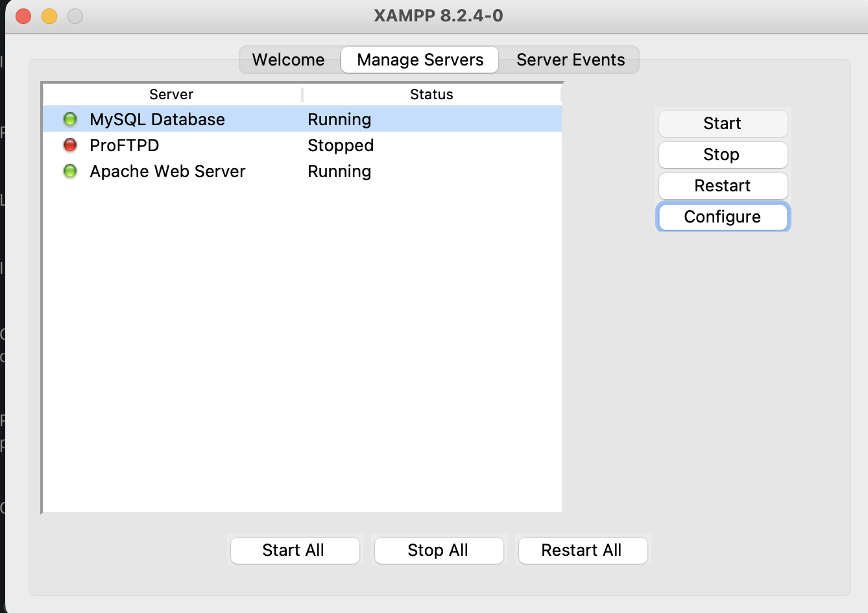
Task: Click the Stop All button
Action: (x=439, y=550)
